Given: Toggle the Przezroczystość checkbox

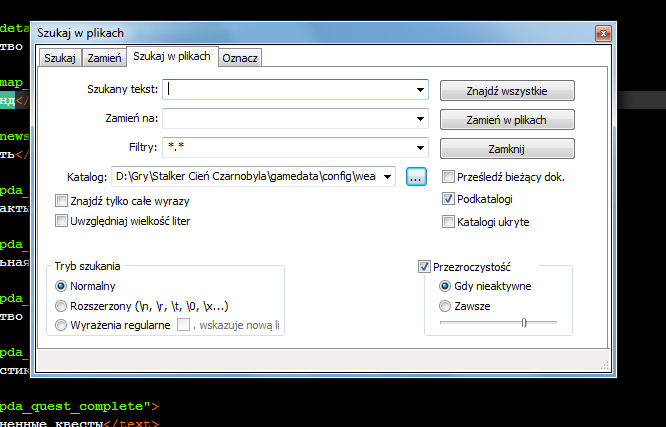Looking at the screenshot, I should click(424, 267).
